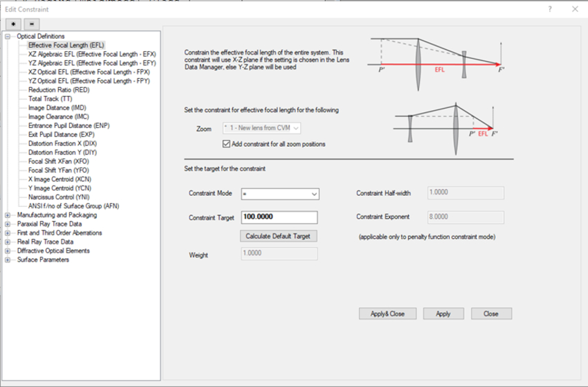Select Reduction Ratio (RED) in tree

58,90
